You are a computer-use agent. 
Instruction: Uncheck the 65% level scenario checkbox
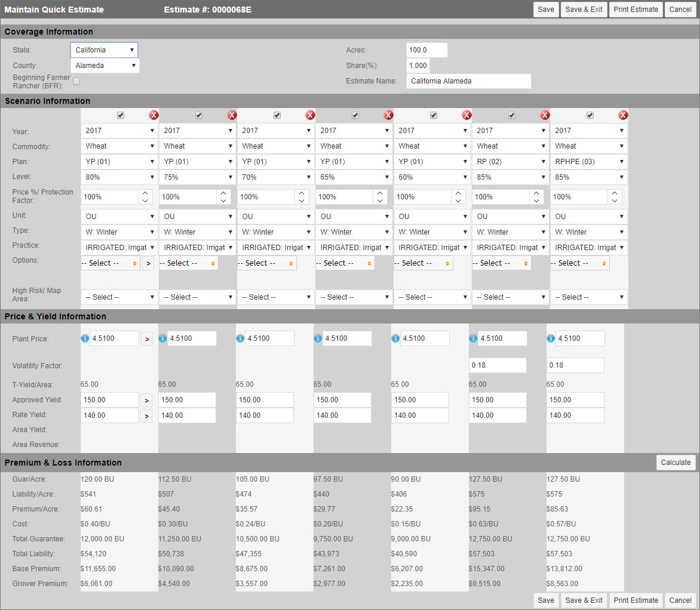pyautogui.click(x=355, y=115)
